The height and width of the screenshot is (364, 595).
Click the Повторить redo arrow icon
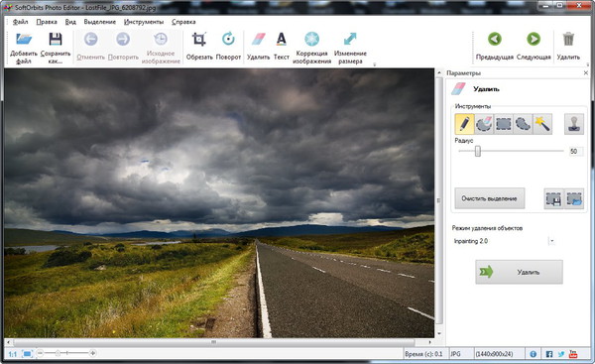pyautogui.click(x=123, y=39)
